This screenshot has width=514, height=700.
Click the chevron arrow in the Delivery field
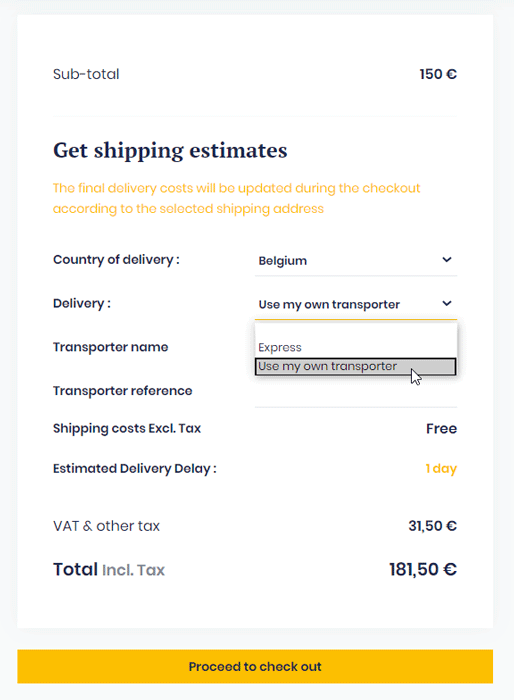[x=447, y=304]
